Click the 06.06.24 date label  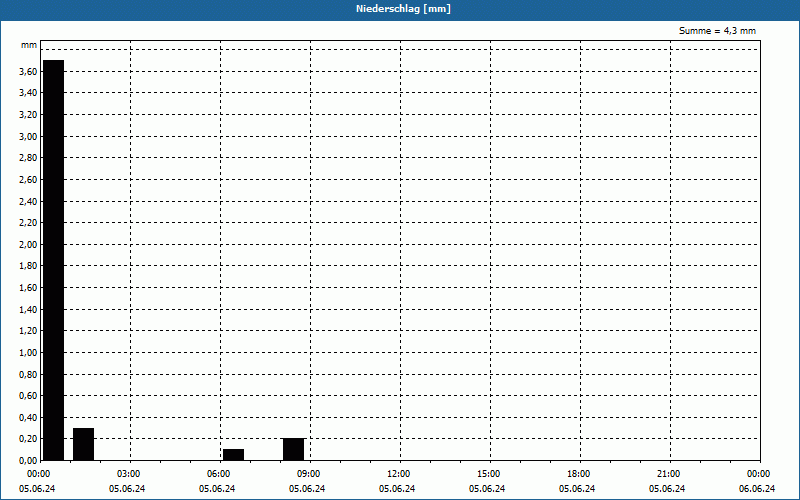click(757, 489)
